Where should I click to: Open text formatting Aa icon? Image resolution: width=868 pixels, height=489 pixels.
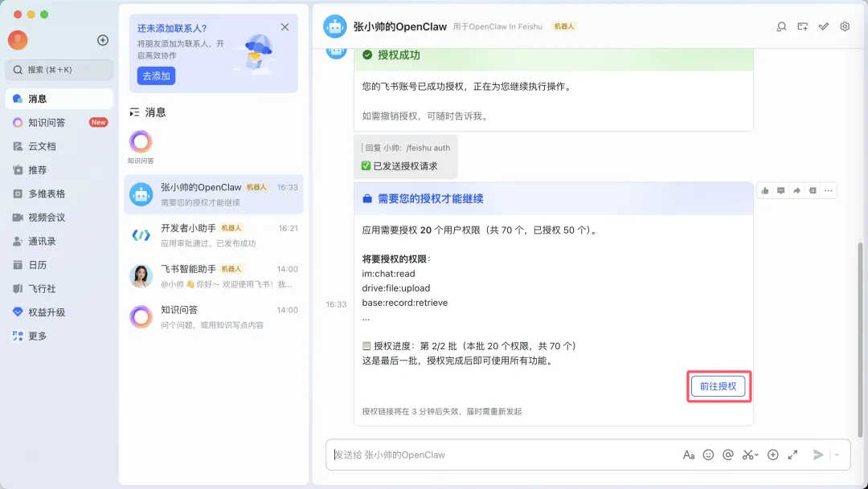(x=689, y=454)
